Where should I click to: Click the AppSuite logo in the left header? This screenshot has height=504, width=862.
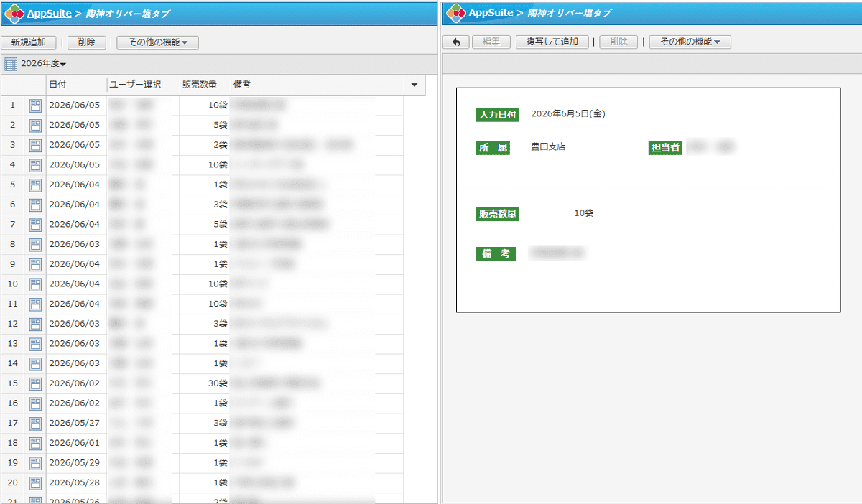(14, 13)
